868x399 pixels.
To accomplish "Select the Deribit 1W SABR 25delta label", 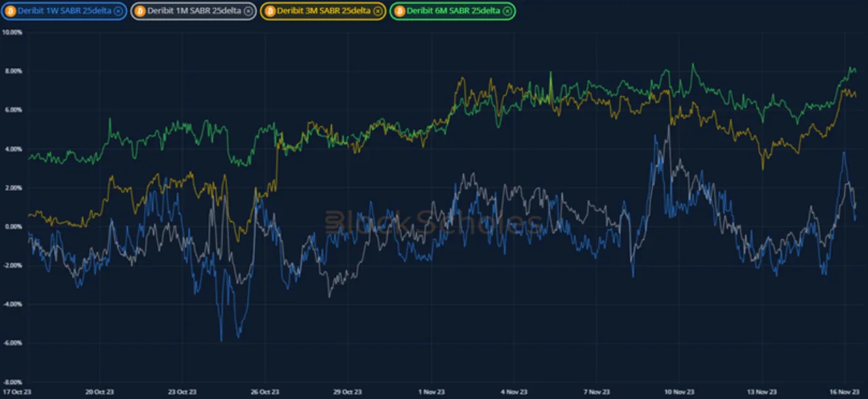I will [x=65, y=11].
